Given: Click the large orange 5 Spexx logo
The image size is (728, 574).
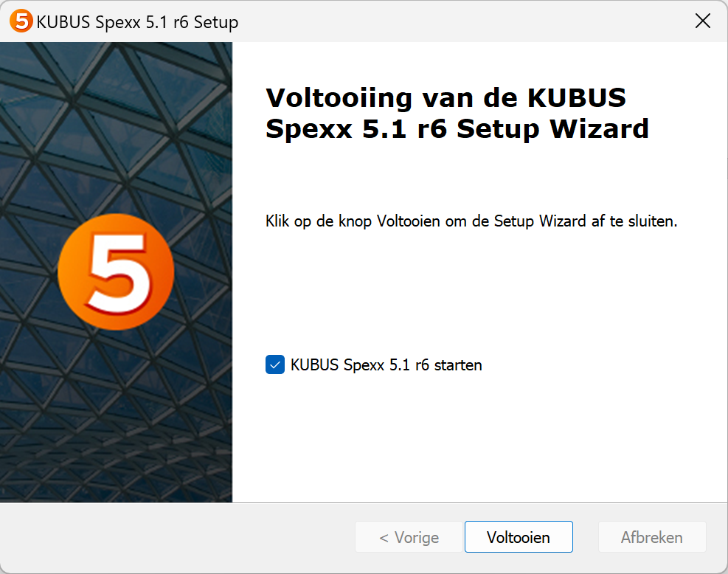Looking at the screenshot, I should click(116, 272).
